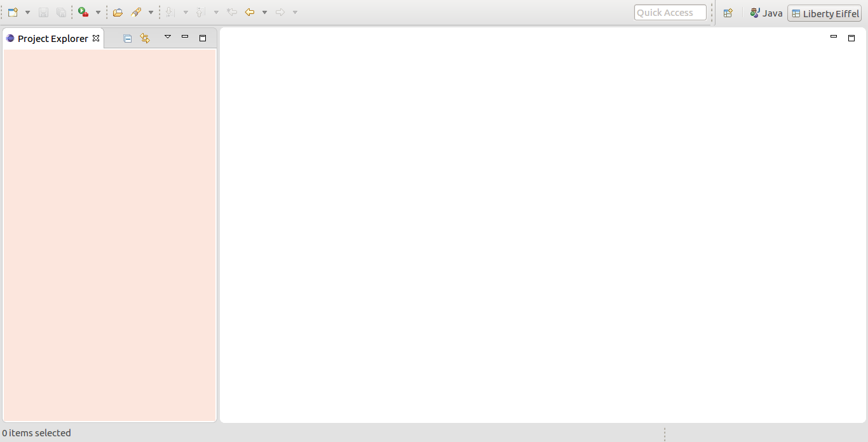Minimize the editor area

(x=834, y=37)
